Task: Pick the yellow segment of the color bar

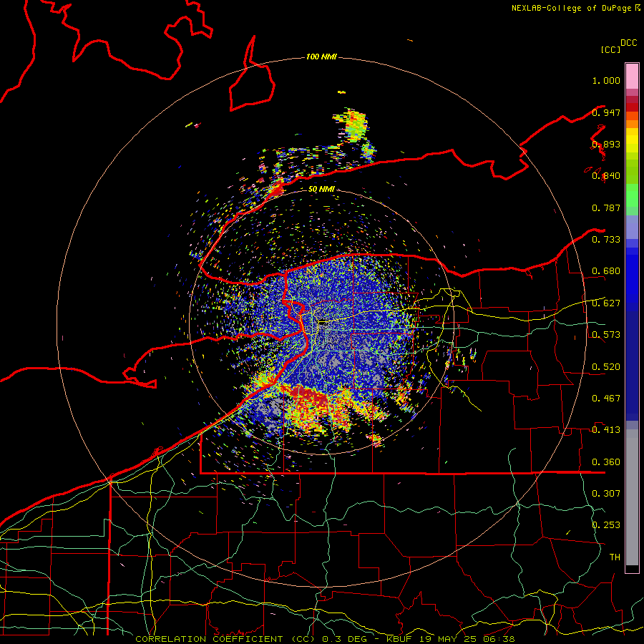Action: [x=632, y=140]
